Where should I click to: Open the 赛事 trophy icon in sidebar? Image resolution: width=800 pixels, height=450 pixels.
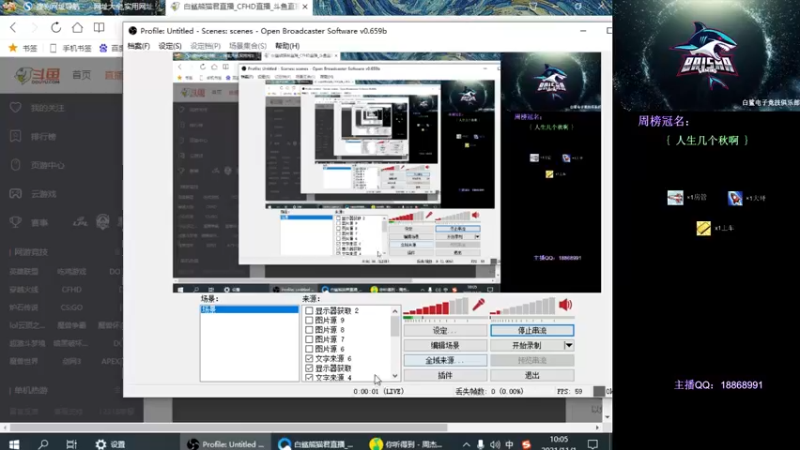click(x=16, y=222)
